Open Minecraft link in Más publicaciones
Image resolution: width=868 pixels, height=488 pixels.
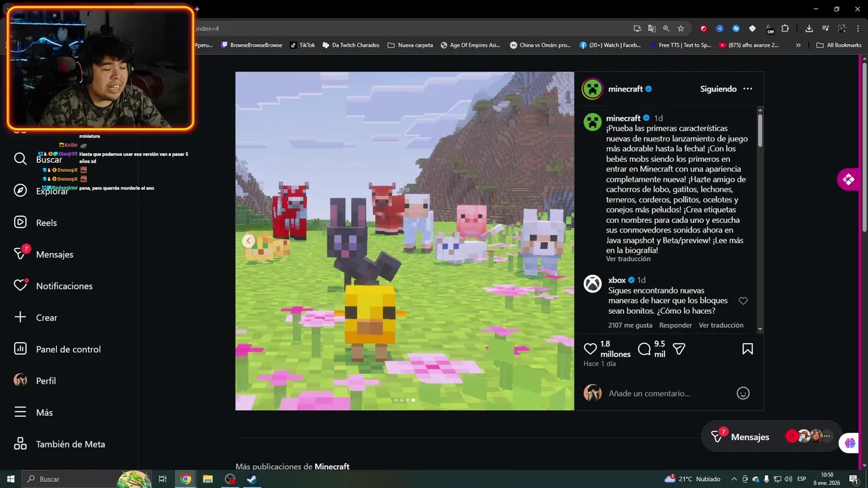point(332,466)
